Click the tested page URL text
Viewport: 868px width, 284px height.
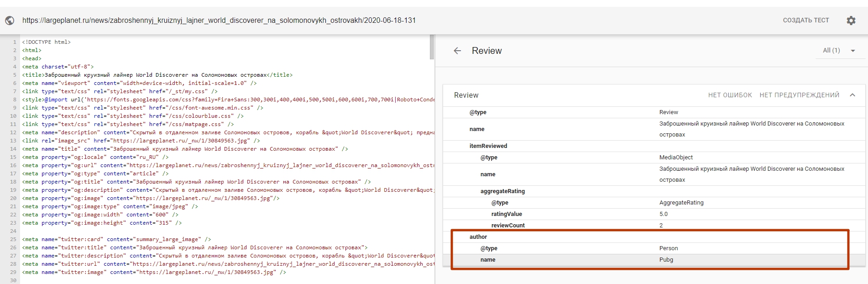pyautogui.click(x=219, y=21)
